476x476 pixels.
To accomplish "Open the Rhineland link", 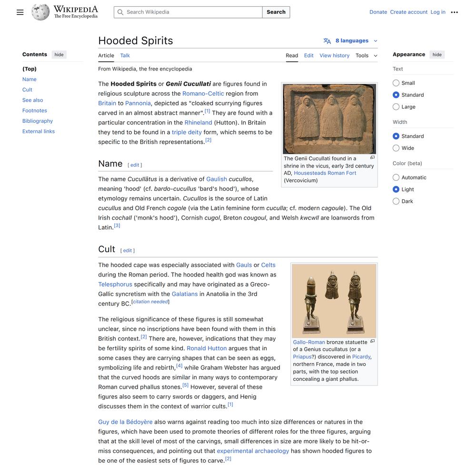I will [x=198, y=123].
